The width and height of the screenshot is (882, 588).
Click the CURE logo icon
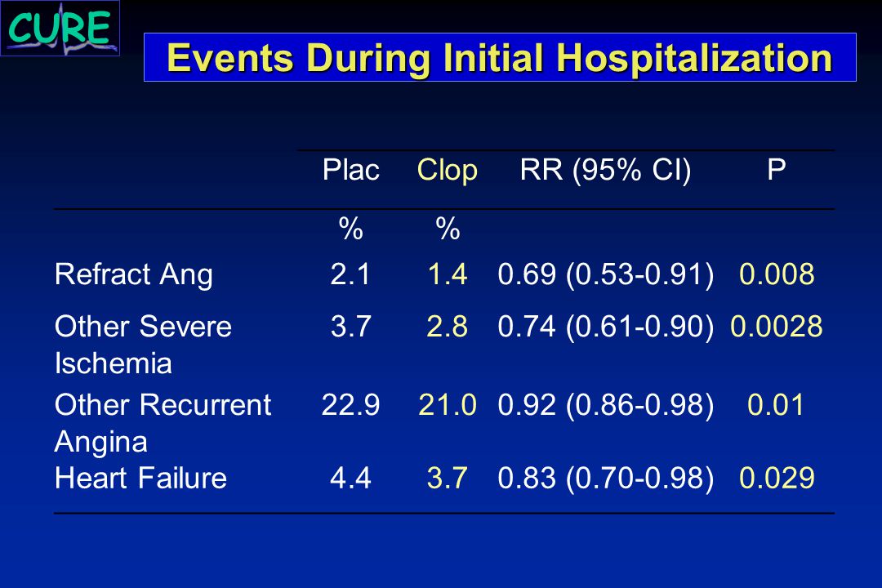[x=60, y=28]
